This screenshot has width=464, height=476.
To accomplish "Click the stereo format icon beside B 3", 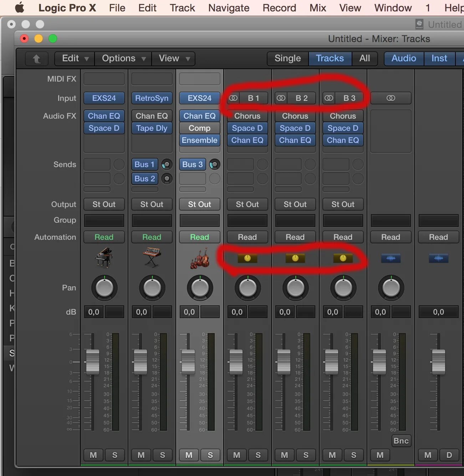I will pyautogui.click(x=329, y=98).
